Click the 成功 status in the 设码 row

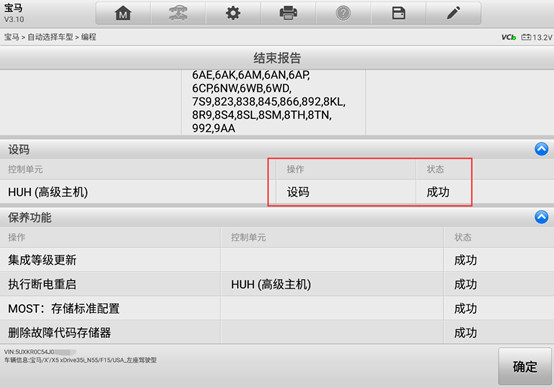438,192
